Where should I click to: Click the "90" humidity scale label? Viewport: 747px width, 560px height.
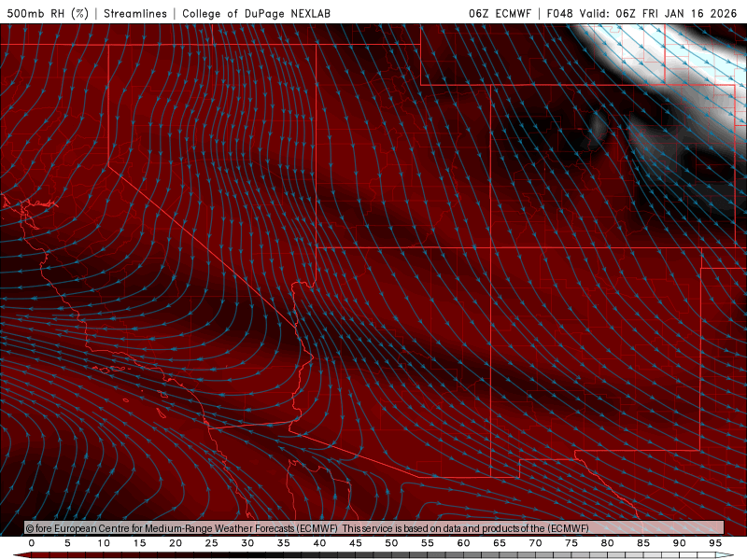[x=680, y=543]
